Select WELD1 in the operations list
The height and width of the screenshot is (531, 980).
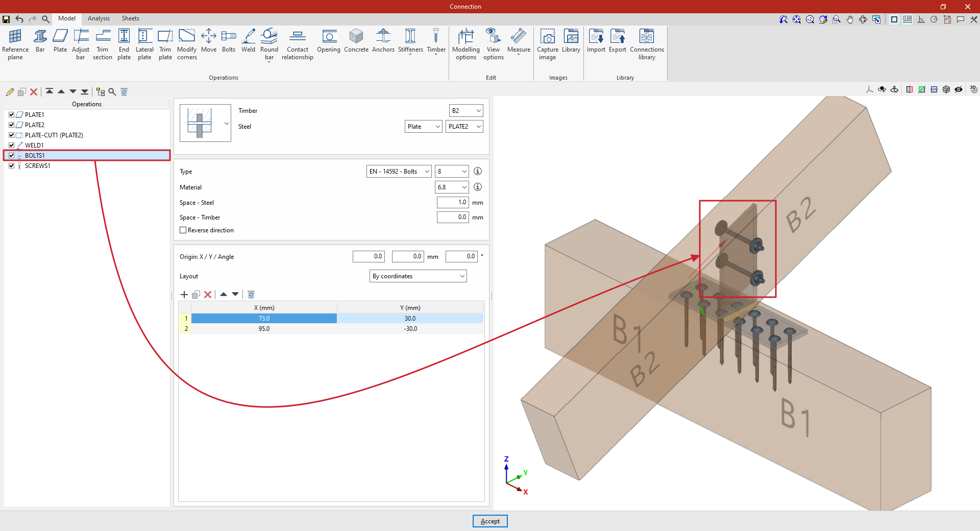pyautogui.click(x=34, y=146)
